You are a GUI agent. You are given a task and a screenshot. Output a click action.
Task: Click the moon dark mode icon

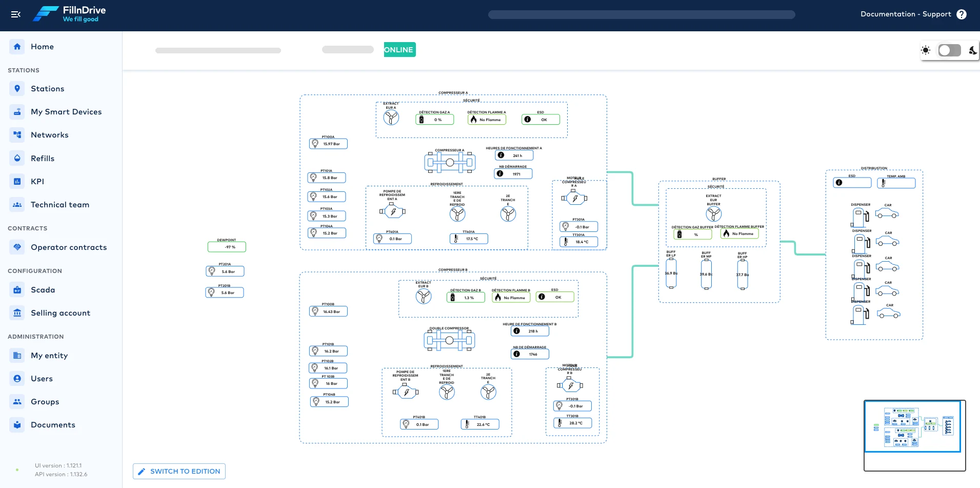click(973, 50)
